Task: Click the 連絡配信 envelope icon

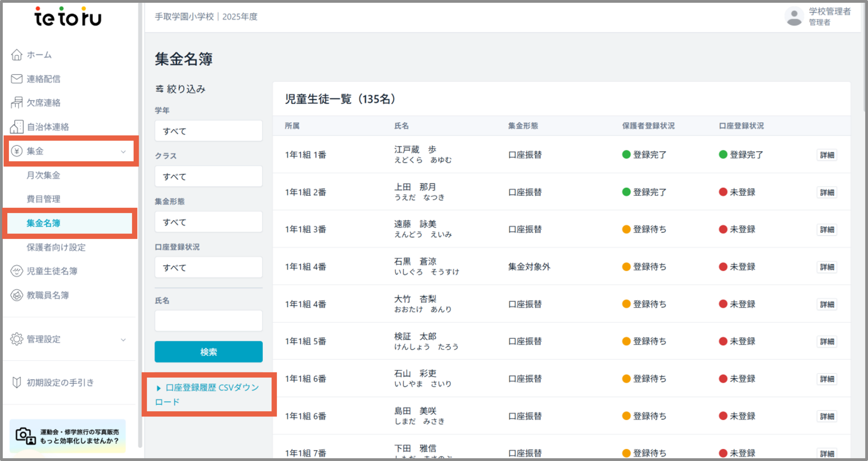Action: [16, 79]
